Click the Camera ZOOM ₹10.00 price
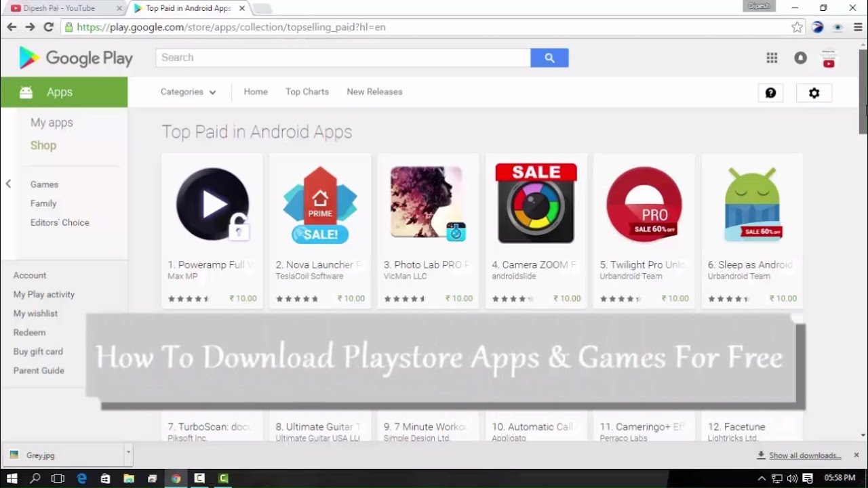 pos(567,298)
